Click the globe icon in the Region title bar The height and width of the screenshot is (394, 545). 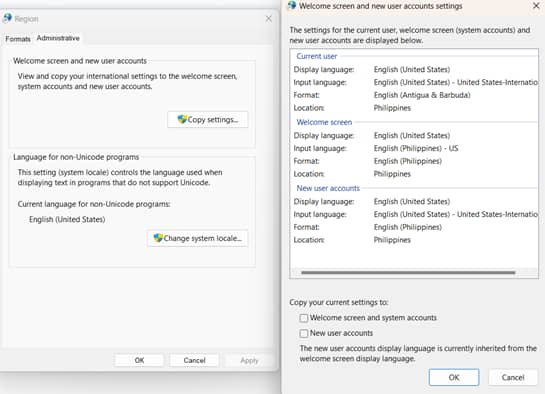click(x=7, y=18)
